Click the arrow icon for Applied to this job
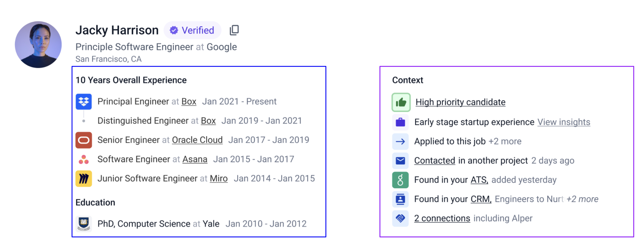Screen dimensions: 644x252 pyautogui.click(x=400, y=141)
